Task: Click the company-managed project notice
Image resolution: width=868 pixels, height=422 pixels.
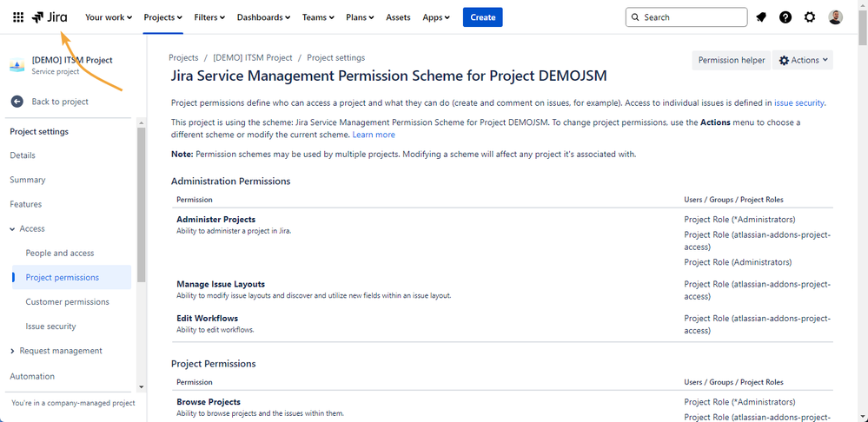Action: [73, 403]
